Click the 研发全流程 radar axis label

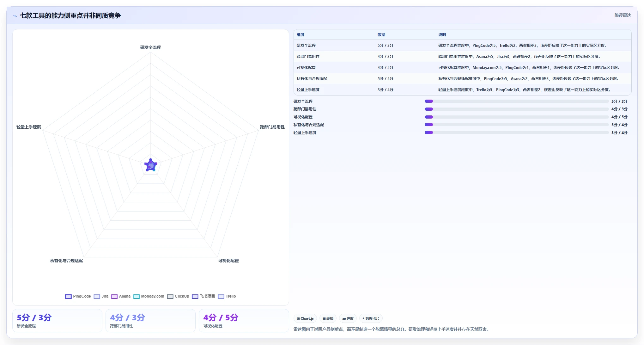pyautogui.click(x=150, y=47)
